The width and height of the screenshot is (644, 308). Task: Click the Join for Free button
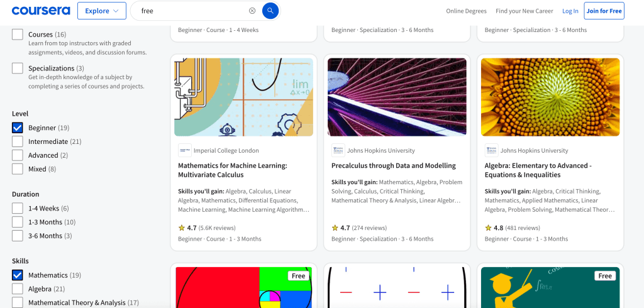point(604,11)
